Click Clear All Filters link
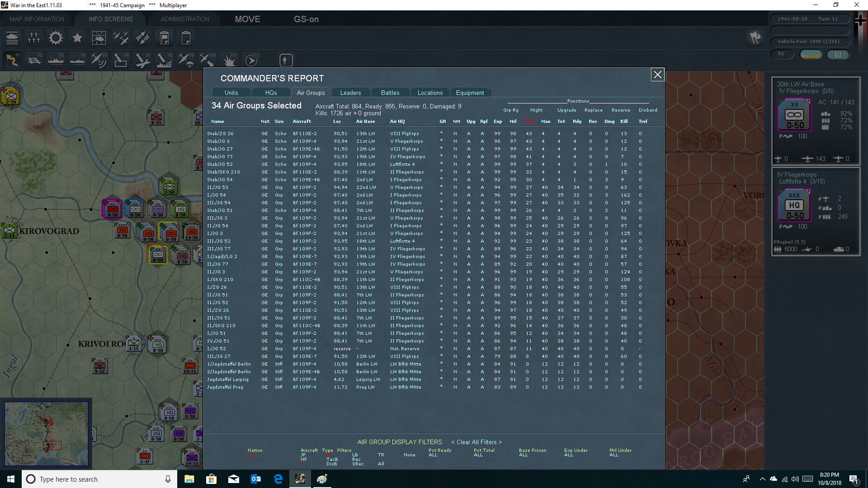The image size is (868, 488). pyautogui.click(x=476, y=442)
